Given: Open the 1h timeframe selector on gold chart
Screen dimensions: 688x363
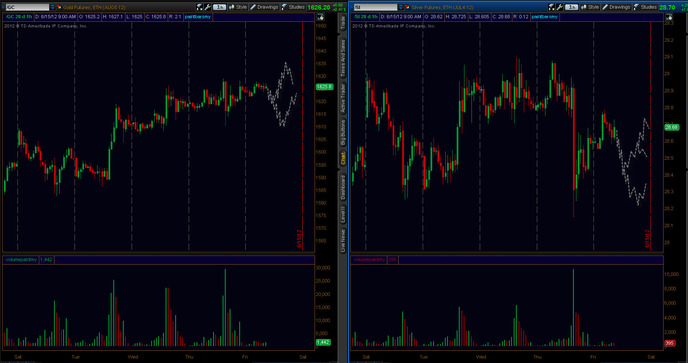Looking at the screenshot, I should pos(219,7).
